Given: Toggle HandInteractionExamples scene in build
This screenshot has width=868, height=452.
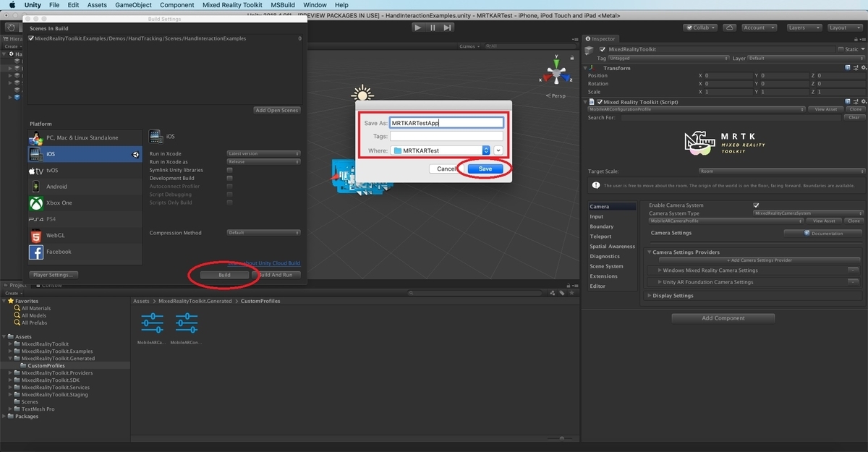Looking at the screenshot, I should 31,38.
